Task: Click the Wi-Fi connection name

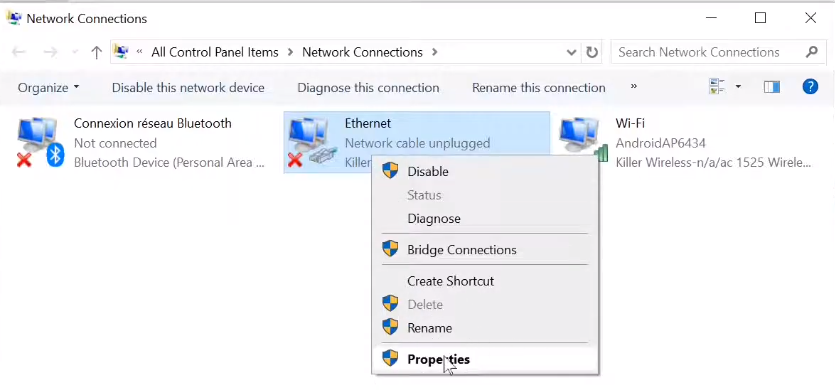Action: point(630,124)
